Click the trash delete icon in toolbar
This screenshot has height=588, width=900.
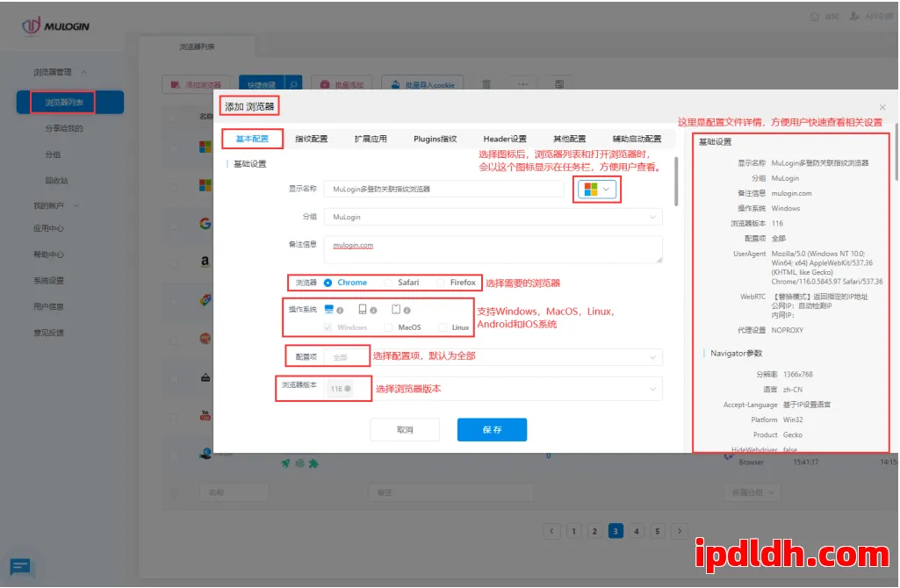pos(486,84)
